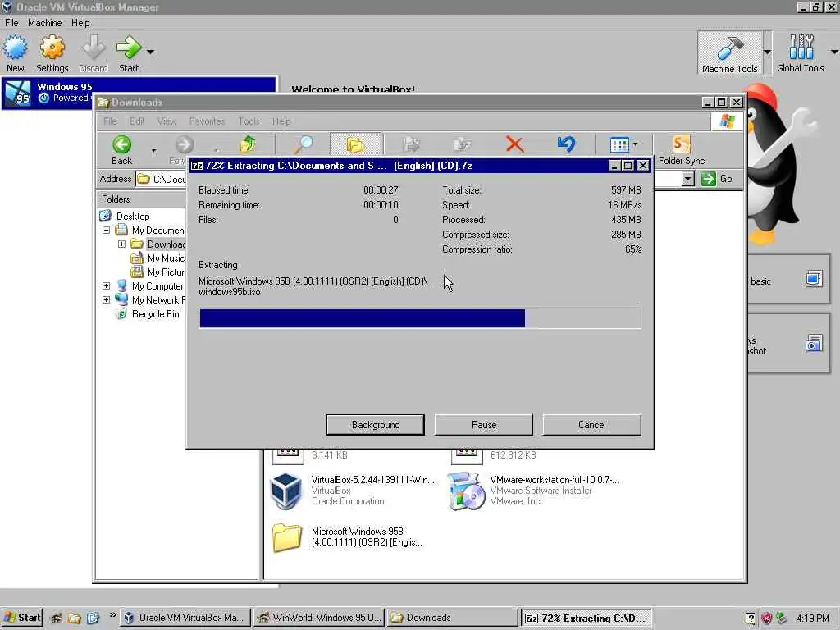Collapse the My Documents tree node
This screenshot has width=840, height=630.
pyautogui.click(x=106, y=231)
